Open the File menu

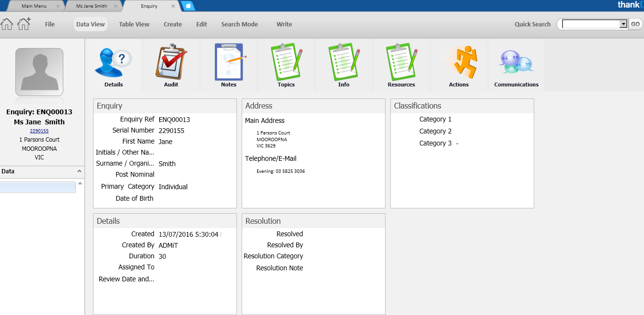tap(50, 24)
